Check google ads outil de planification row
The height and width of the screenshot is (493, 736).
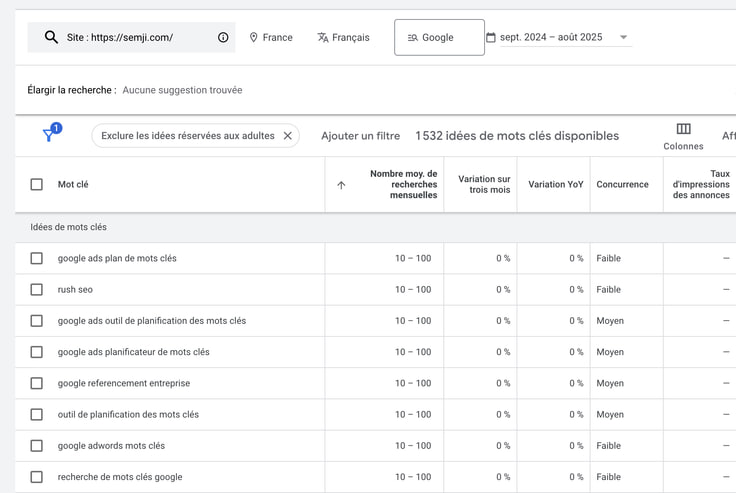pyautogui.click(x=37, y=321)
